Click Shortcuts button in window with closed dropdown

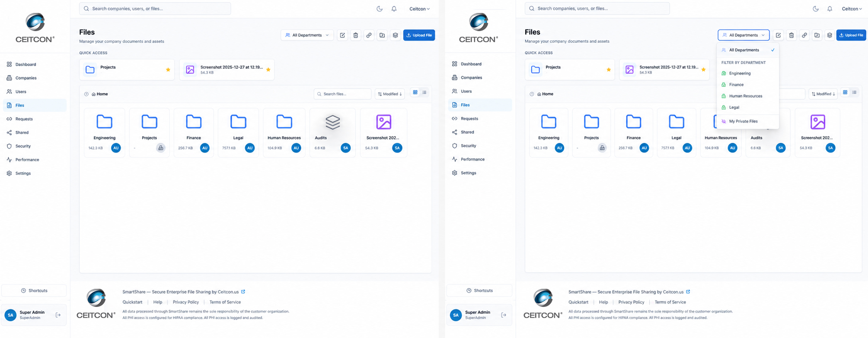pos(34,291)
